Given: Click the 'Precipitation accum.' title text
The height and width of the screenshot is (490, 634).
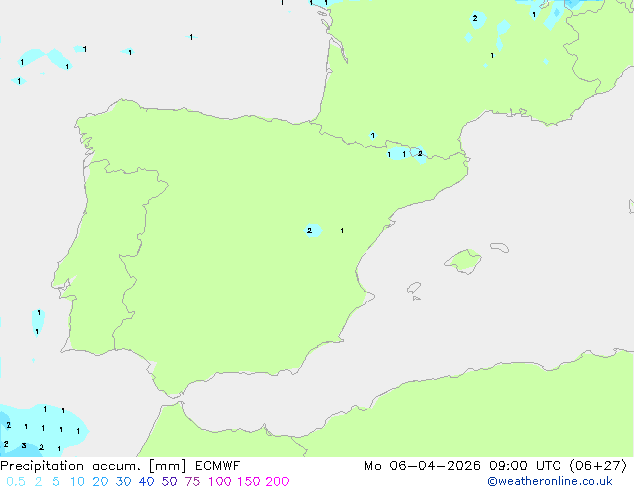Looking at the screenshot, I should (70, 466).
